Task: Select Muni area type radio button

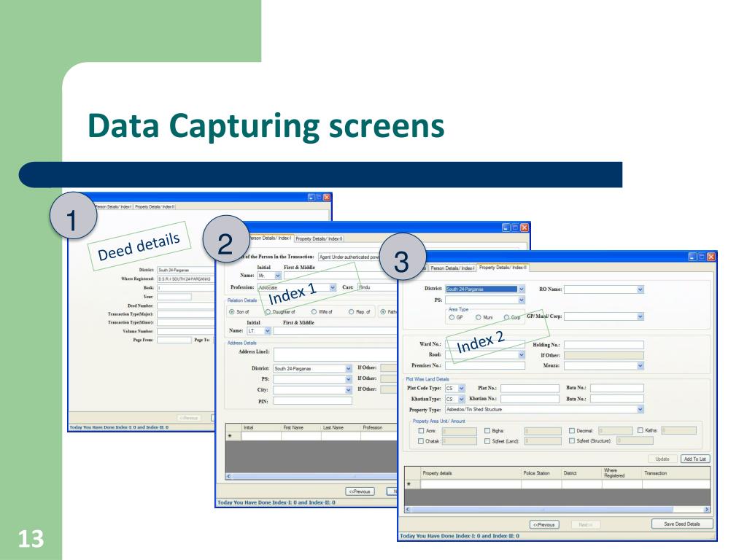Action: (479, 317)
